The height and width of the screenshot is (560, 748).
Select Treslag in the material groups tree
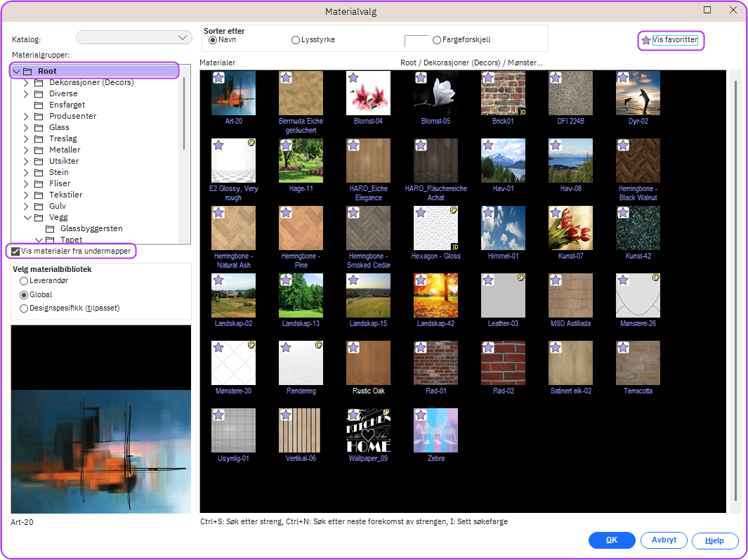tap(64, 138)
